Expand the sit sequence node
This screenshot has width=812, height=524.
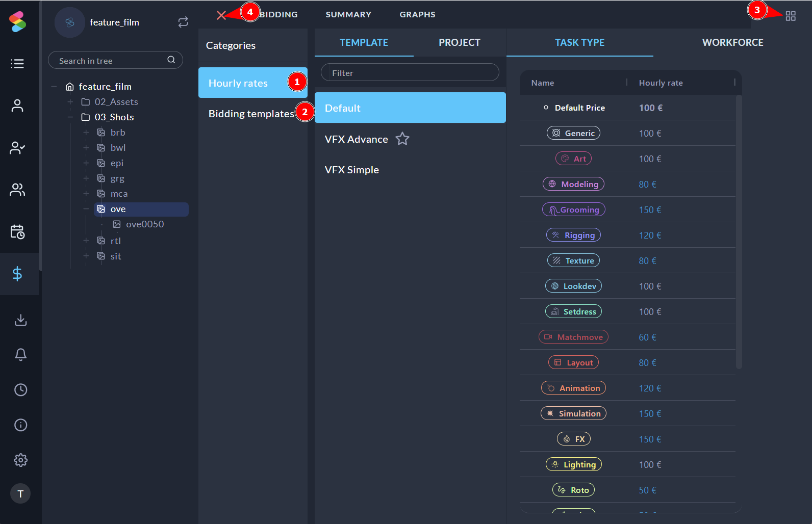(x=86, y=256)
